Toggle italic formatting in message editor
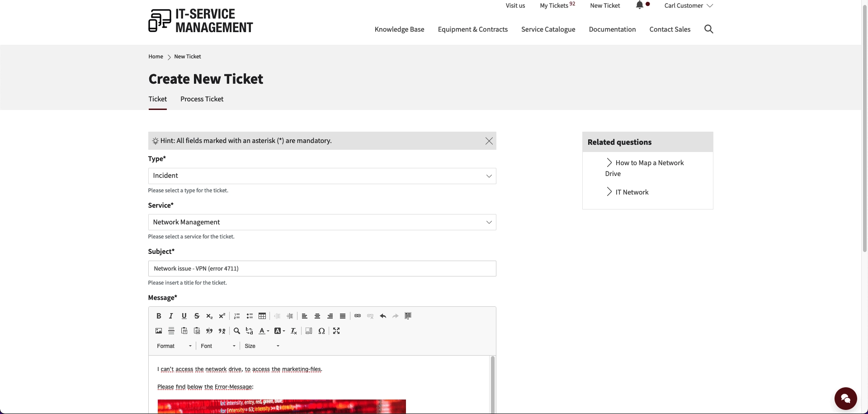 (x=171, y=316)
